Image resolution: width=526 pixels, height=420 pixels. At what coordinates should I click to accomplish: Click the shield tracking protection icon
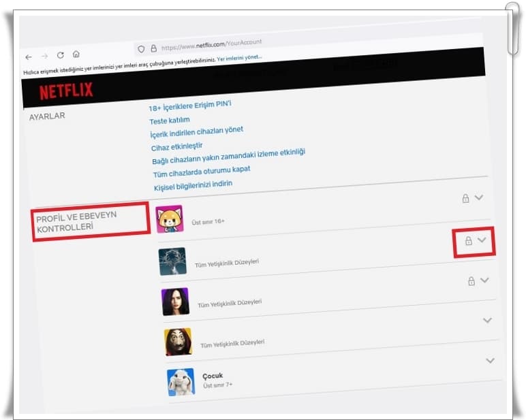coord(141,49)
